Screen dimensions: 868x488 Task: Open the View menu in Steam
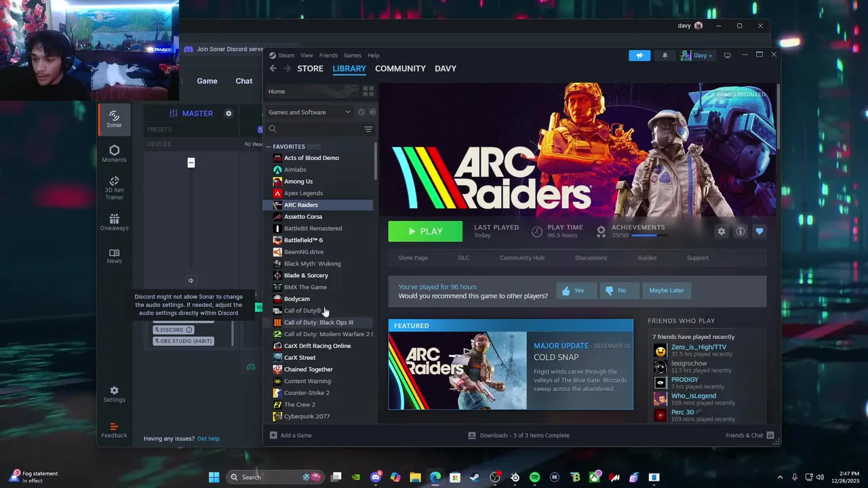pyautogui.click(x=307, y=56)
